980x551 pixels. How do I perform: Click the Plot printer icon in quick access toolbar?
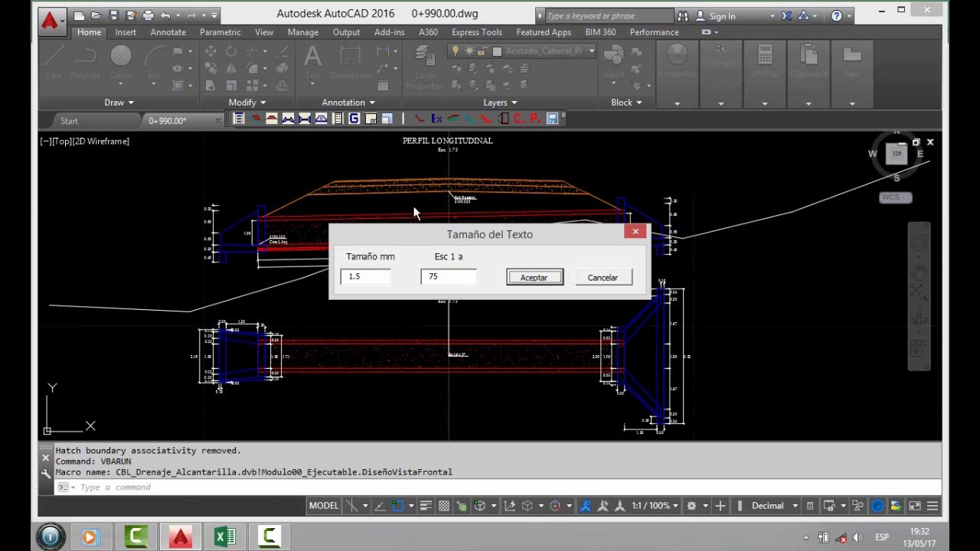(148, 15)
